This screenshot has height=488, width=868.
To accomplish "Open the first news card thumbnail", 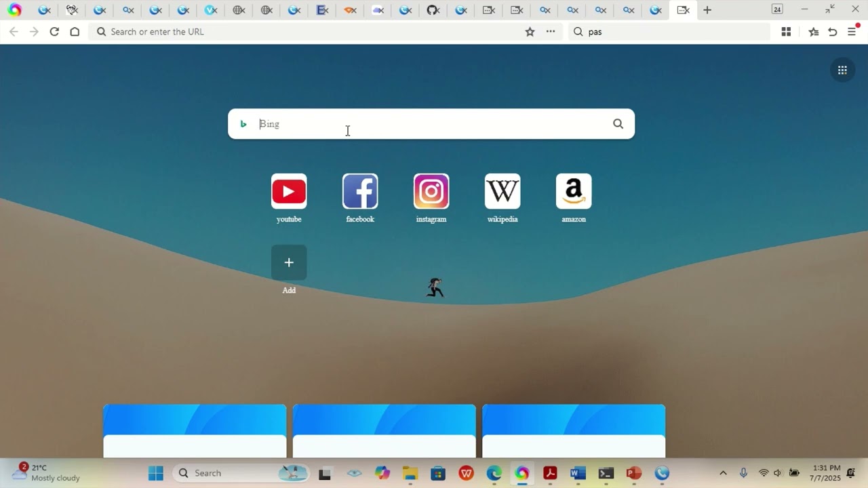I will tap(195, 431).
